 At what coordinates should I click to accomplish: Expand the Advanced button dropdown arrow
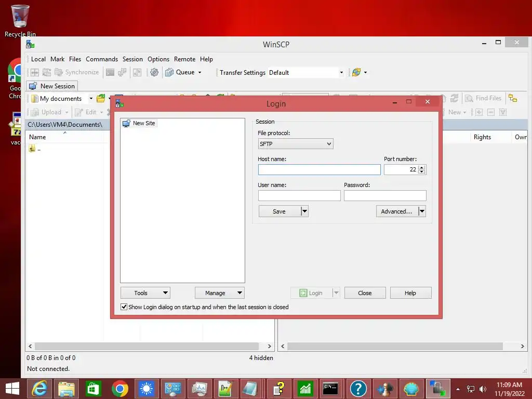pyautogui.click(x=422, y=211)
